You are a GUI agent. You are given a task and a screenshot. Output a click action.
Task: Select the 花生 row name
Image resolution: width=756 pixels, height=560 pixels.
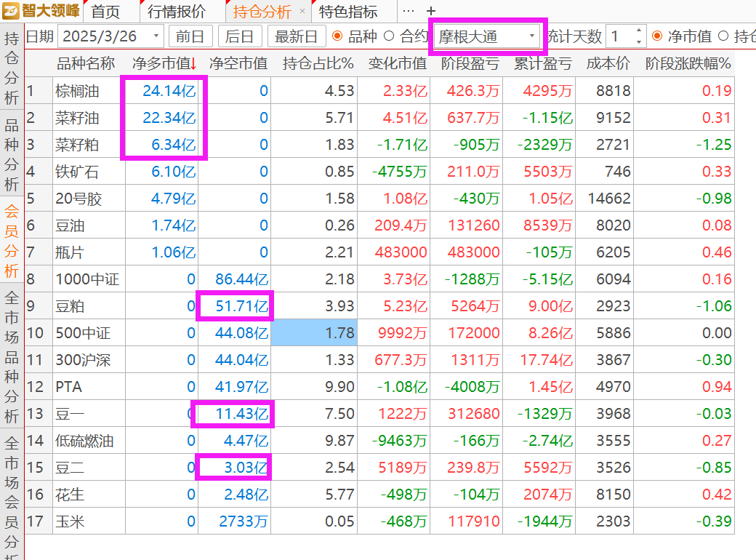coord(70,495)
